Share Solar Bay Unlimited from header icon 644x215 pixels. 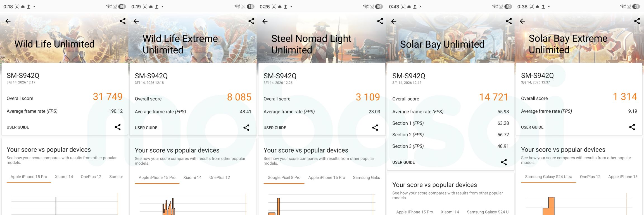[509, 21]
